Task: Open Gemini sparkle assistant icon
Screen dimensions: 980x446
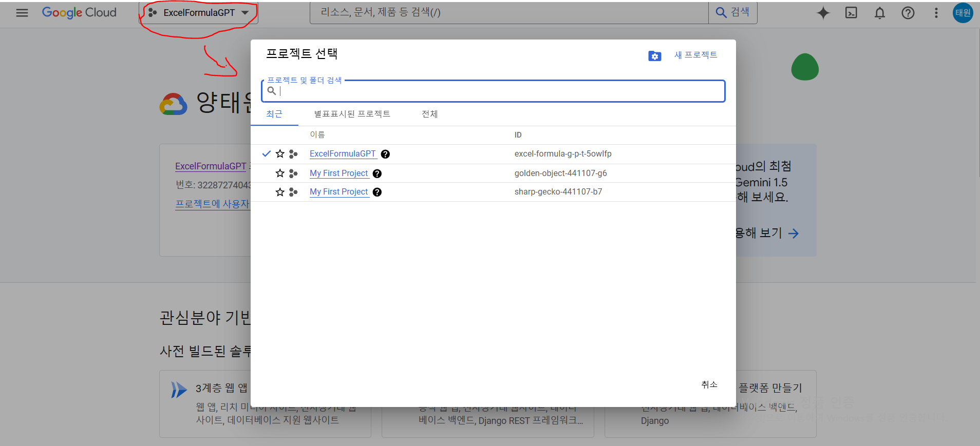Action: coord(823,13)
